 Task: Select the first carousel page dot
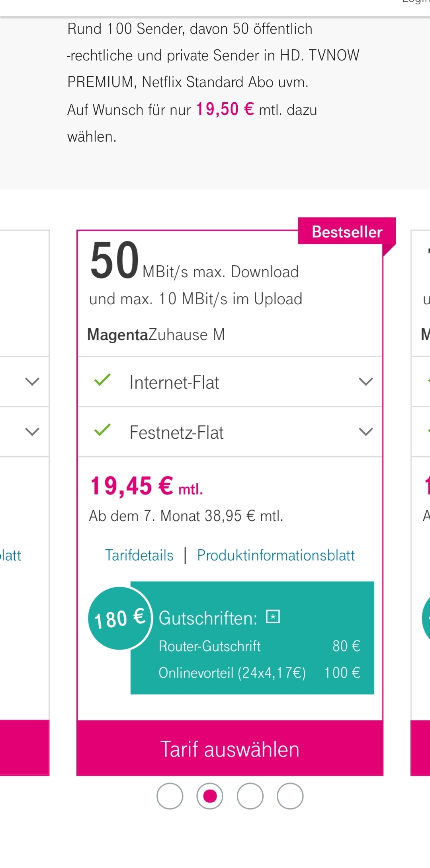click(170, 796)
